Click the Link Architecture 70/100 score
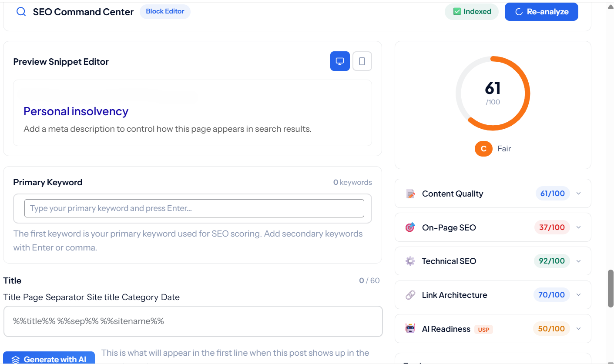The height and width of the screenshot is (364, 614). click(x=551, y=295)
